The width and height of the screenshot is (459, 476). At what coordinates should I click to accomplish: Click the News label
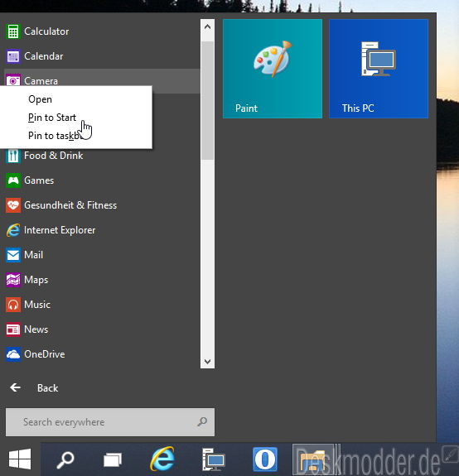click(x=36, y=329)
